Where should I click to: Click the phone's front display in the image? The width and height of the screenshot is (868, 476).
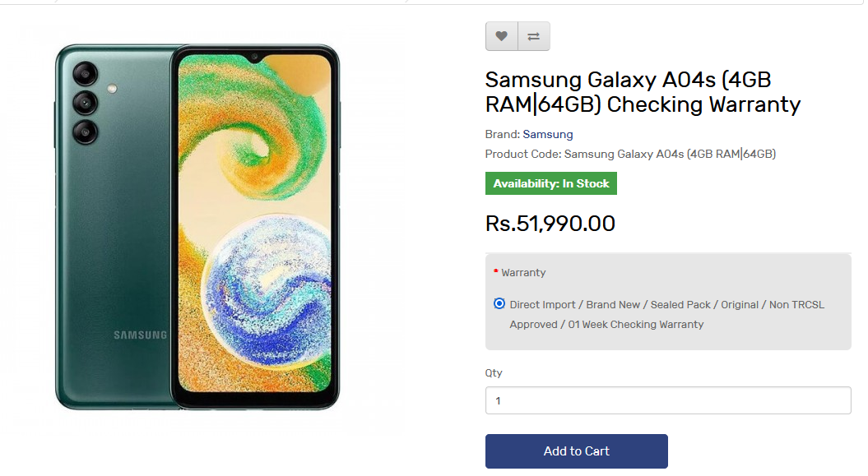point(255,224)
